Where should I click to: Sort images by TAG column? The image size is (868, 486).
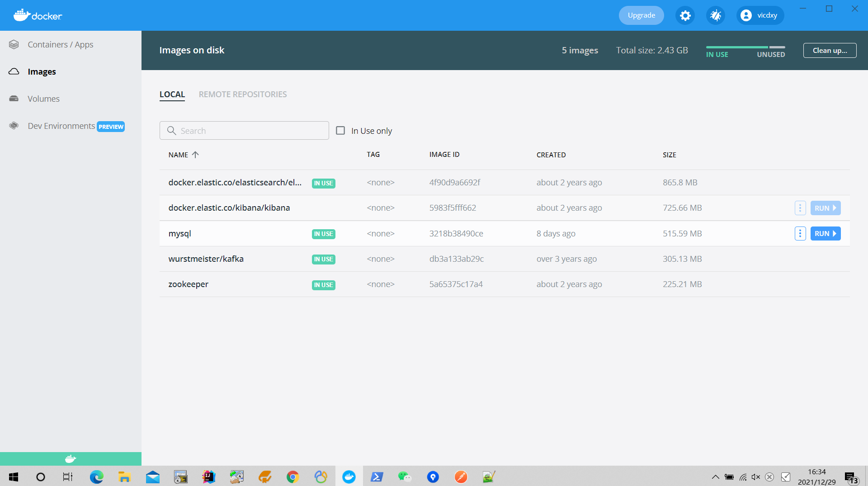point(373,155)
